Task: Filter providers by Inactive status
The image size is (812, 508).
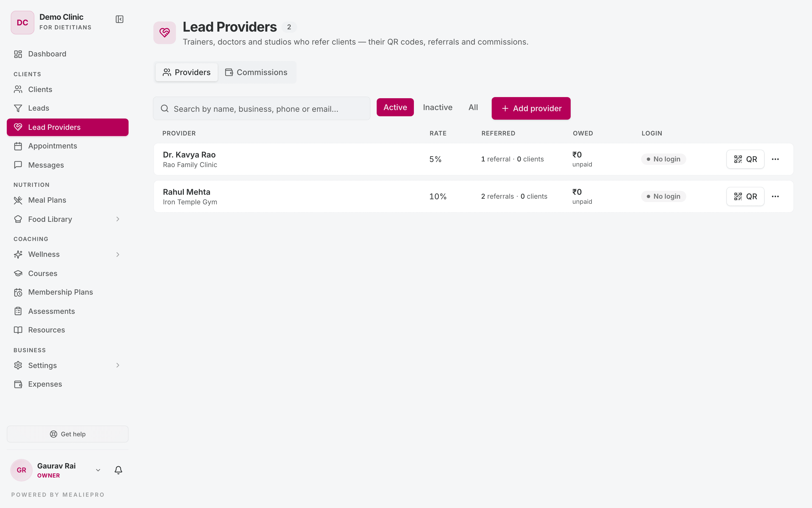Action: pyautogui.click(x=438, y=107)
